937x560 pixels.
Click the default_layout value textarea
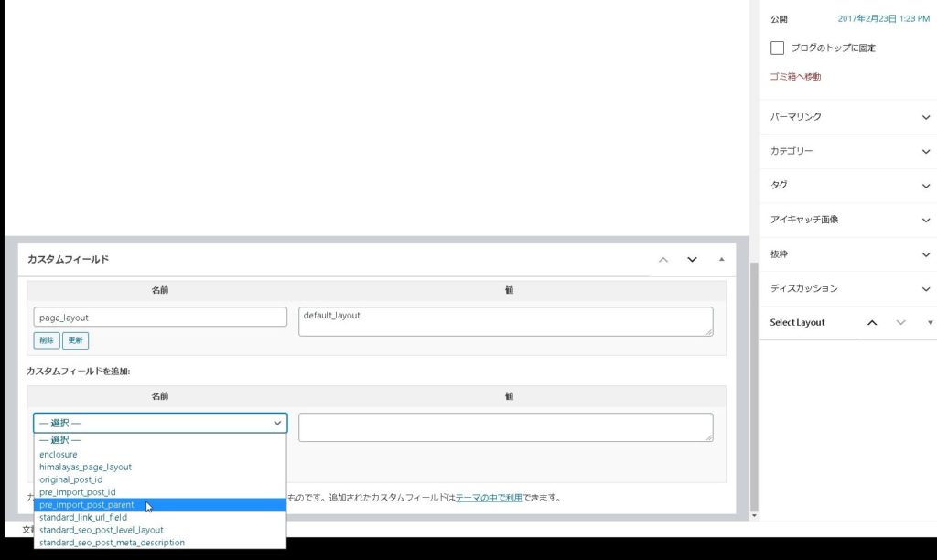click(x=505, y=321)
